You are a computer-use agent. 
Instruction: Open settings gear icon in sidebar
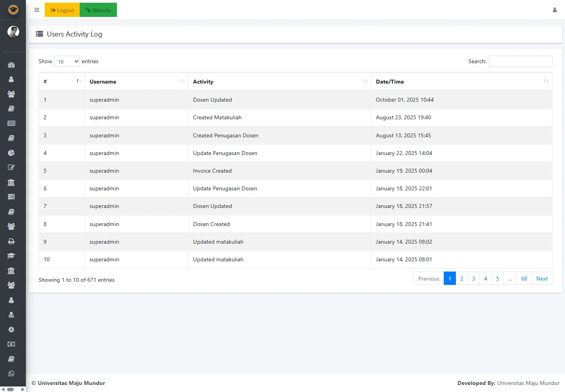tap(11, 330)
